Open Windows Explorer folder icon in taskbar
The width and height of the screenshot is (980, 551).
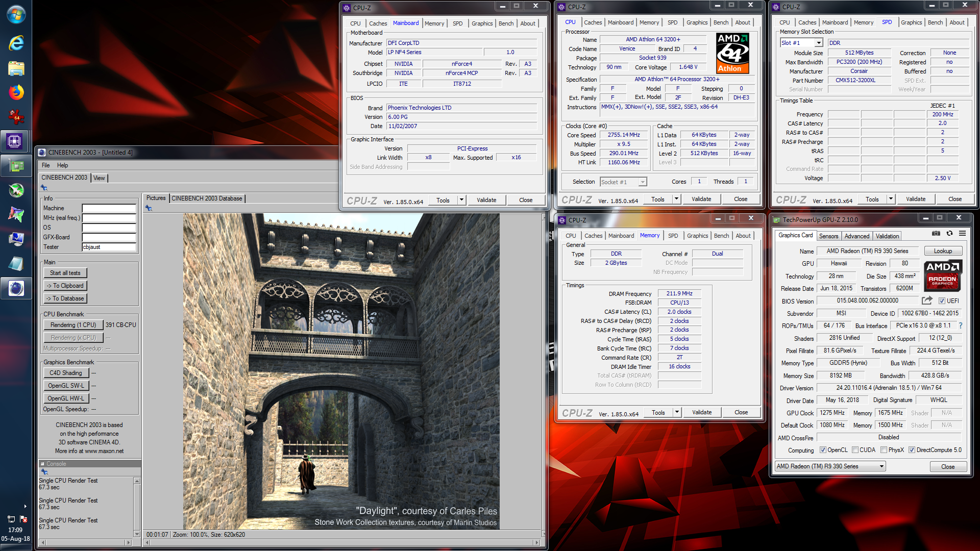pyautogui.click(x=16, y=68)
